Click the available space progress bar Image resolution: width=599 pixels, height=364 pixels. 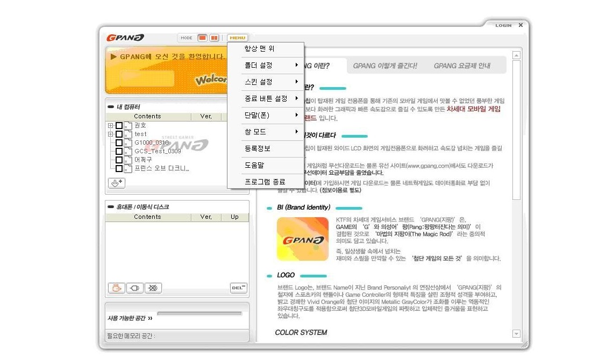coord(199,313)
